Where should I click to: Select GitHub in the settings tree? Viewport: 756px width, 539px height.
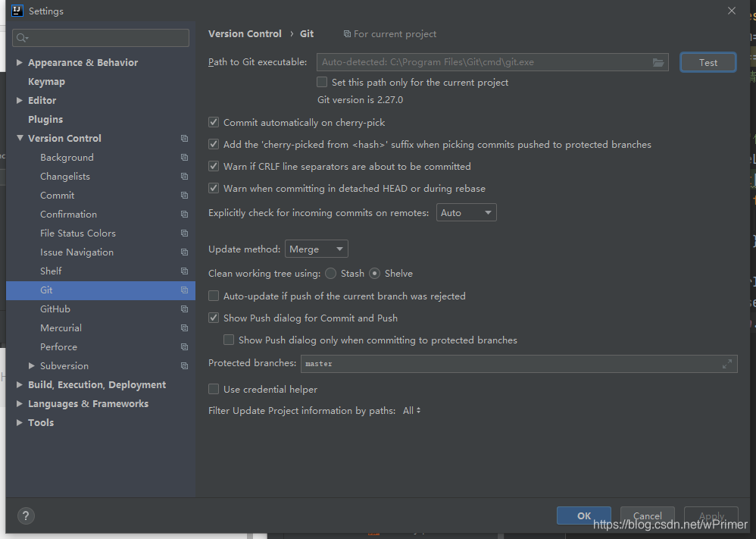[x=55, y=309]
